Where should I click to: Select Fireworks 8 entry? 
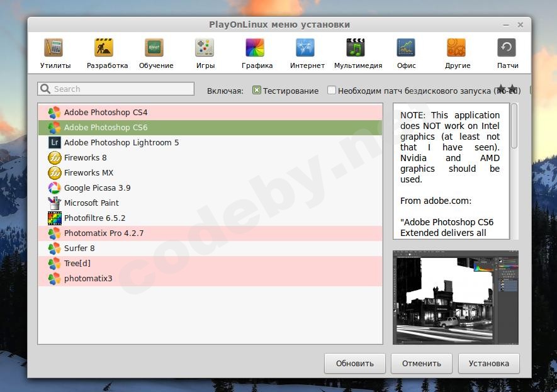pos(210,158)
